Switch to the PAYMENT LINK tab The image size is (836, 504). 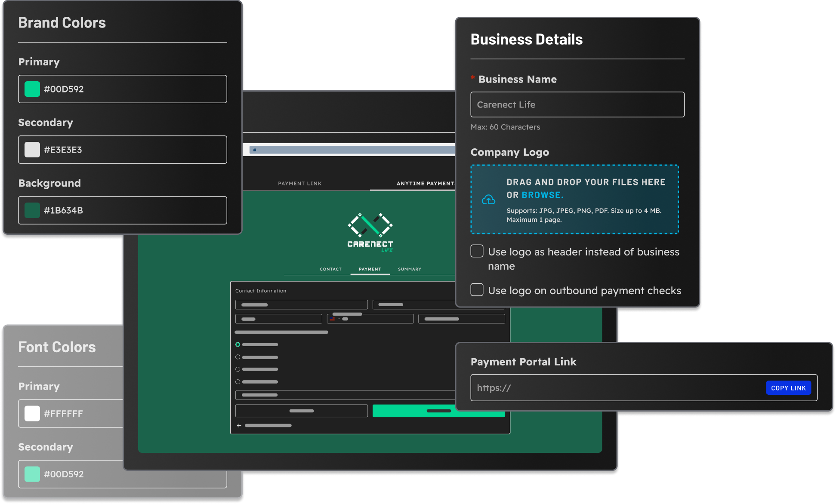[299, 183]
